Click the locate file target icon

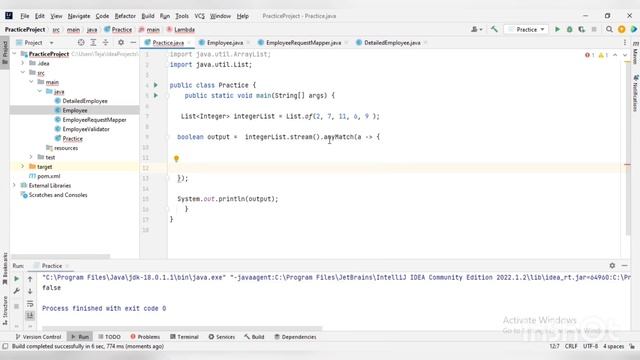(x=81, y=42)
